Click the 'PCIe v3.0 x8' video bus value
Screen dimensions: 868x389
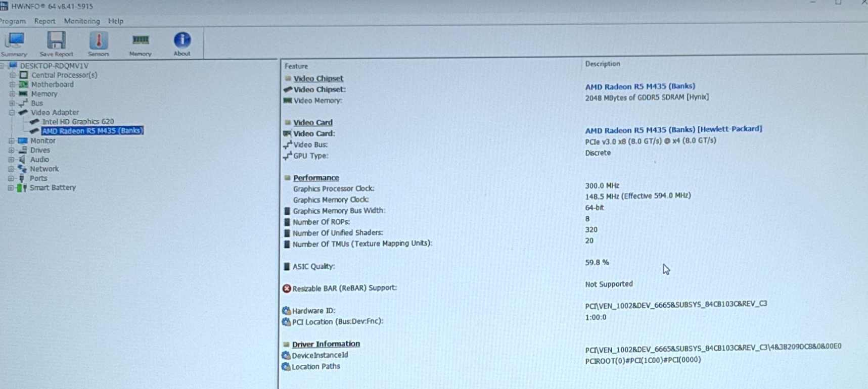point(651,141)
